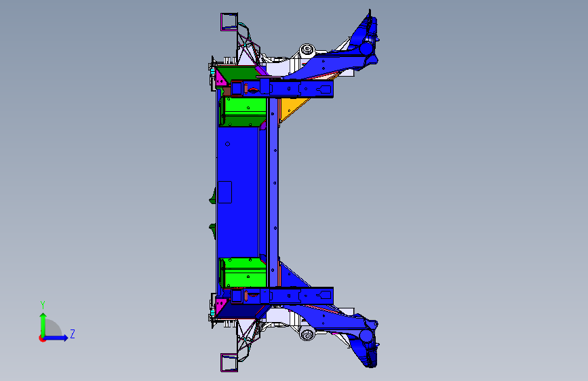Image resolution: width=588 pixels, height=381 pixels.
Task: Select the long vertical blue rail with holes
Action: (x=273, y=192)
